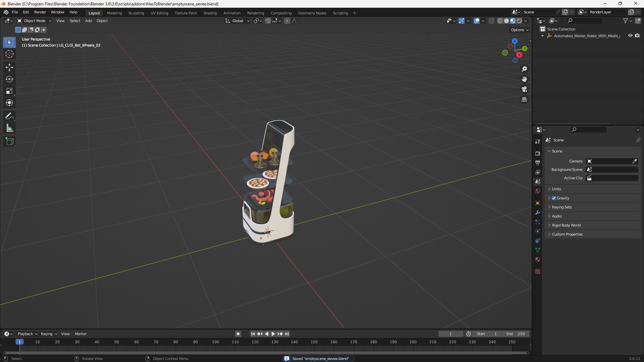Image resolution: width=644 pixels, height=362 pixels.
Task: Switch to the UV Editing workspace tab
Action: point(159,13)
